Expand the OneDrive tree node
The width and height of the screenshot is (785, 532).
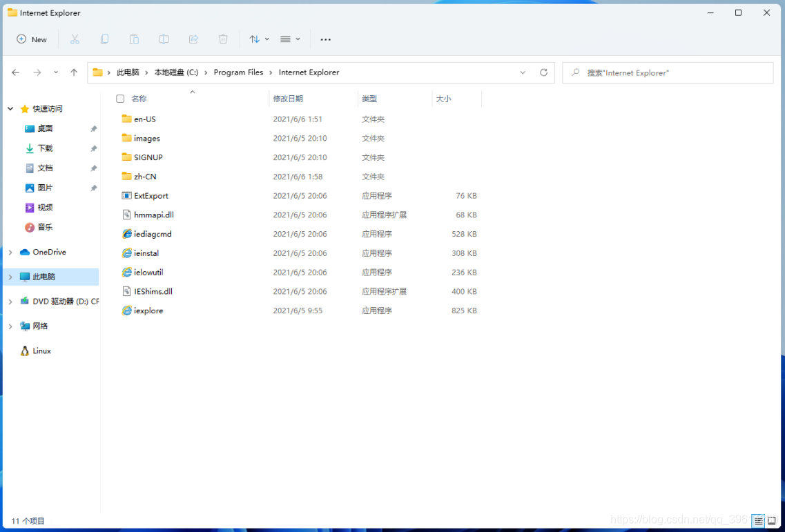point(10,253)
